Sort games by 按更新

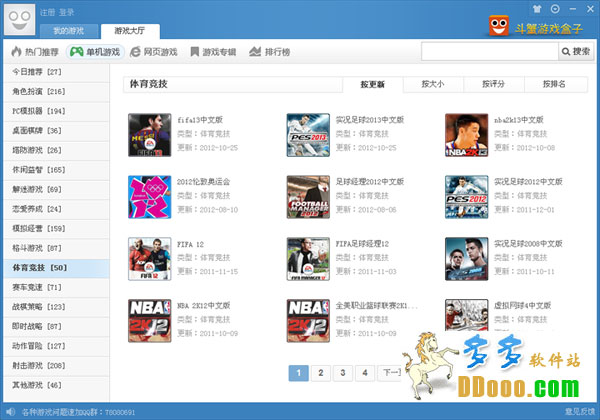point(372,85)
